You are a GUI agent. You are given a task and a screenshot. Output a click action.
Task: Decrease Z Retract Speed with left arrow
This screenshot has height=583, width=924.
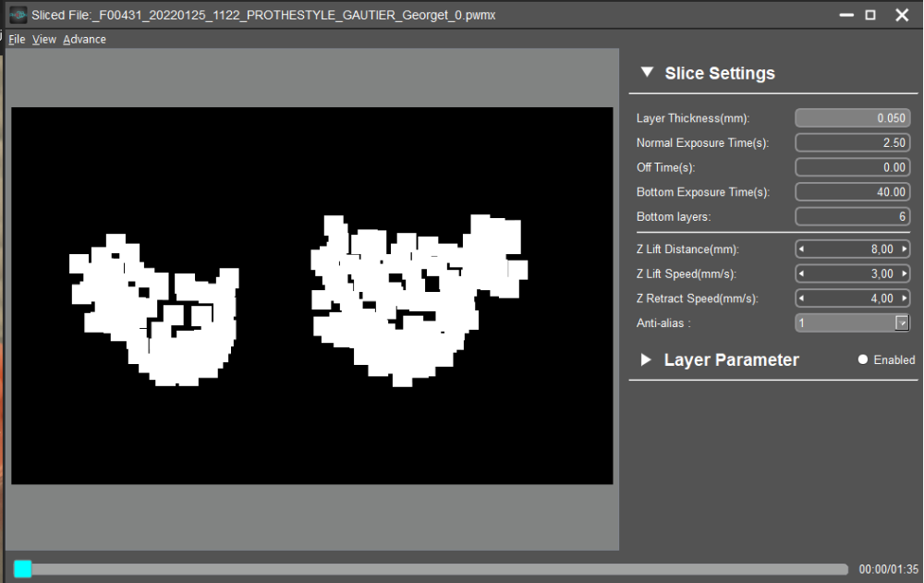point(801,298)
